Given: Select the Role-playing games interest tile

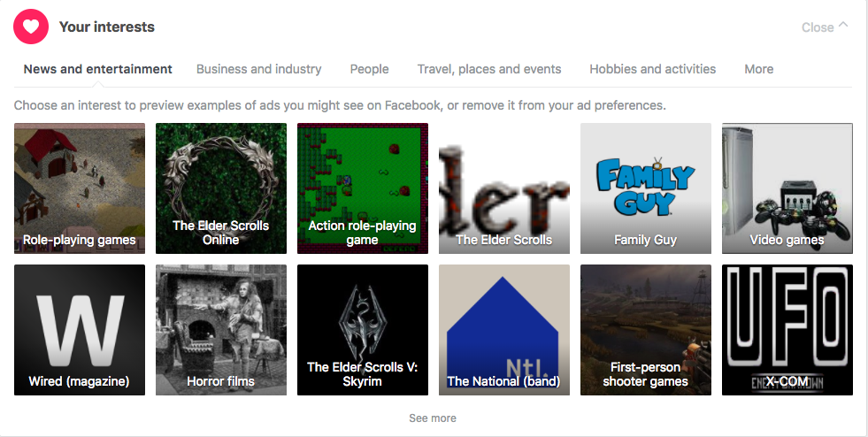Looking at the screenshot, I should click(80, 188).
